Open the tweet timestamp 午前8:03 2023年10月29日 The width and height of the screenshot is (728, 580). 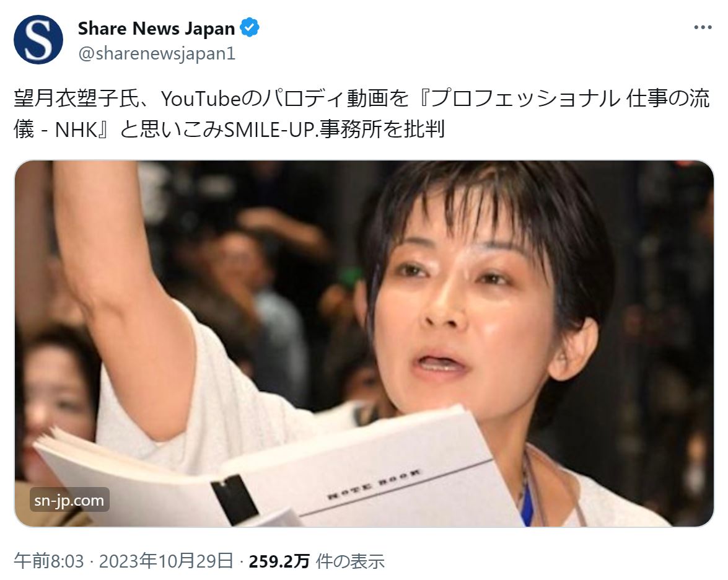123,561
